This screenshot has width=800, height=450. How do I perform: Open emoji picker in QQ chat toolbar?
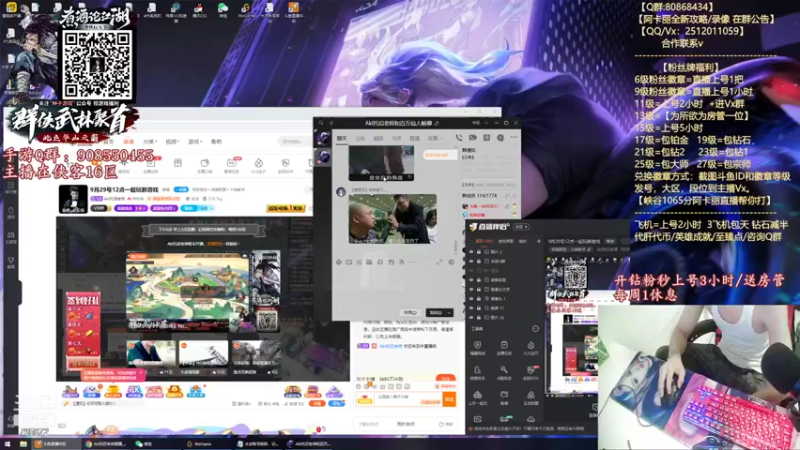338,262
